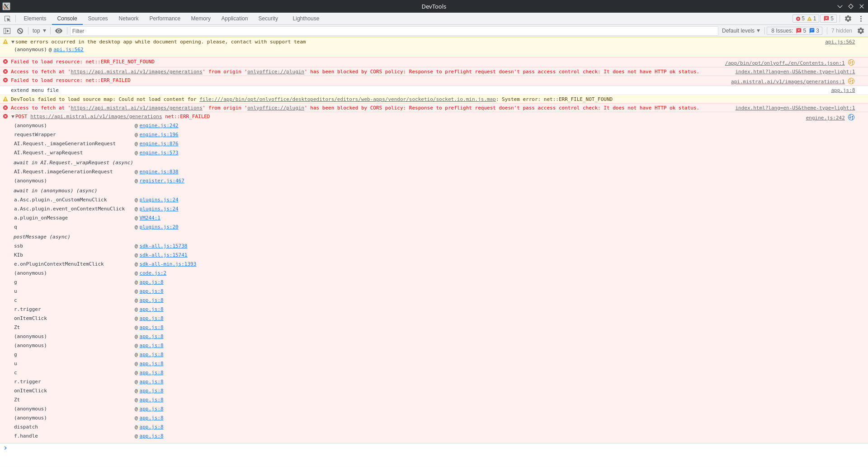This screenshot has height=467, width=868.
Task: Switch to the Sources tab
Action: coord(98,19)
